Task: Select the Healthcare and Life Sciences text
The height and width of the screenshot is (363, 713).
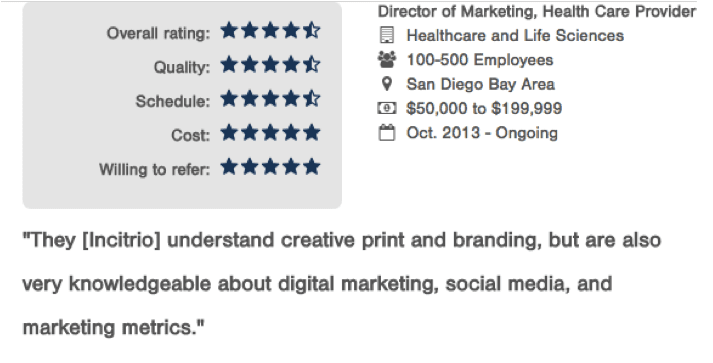Action: tap(515, 35)
